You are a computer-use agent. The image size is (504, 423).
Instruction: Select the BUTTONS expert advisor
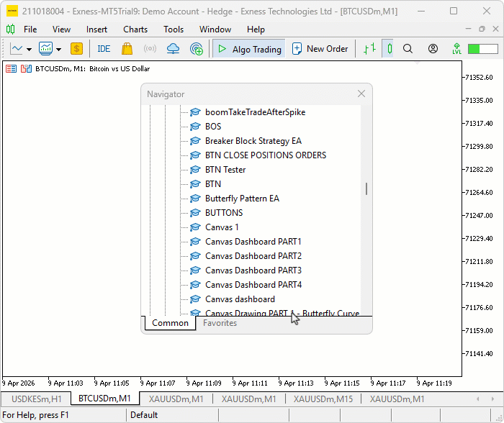click(224, 213)
